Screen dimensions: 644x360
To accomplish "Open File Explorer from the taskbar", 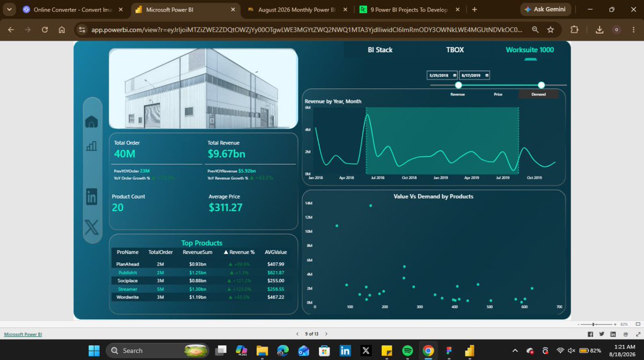I will click(261, 350).
